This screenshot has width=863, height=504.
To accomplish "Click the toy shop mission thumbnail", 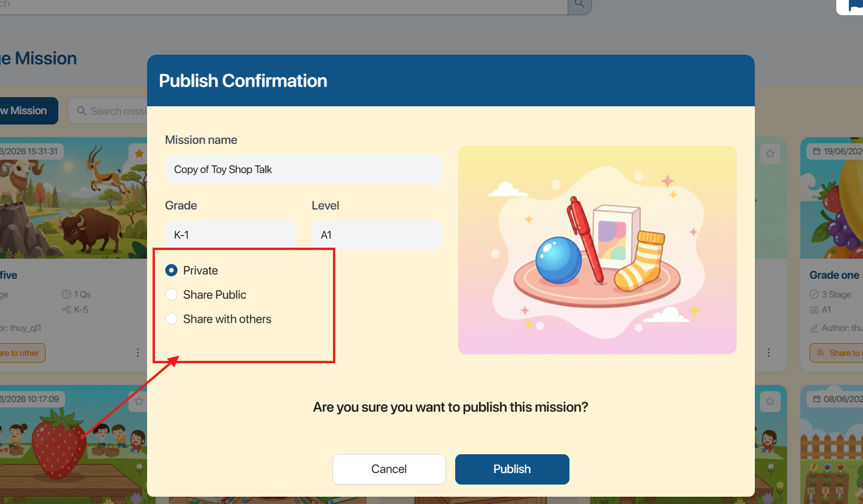I will tap(597, 250).
